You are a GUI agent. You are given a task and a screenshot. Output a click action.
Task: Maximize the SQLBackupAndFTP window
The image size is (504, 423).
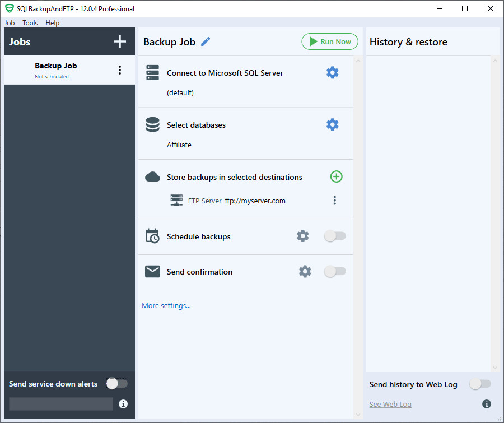(x=464, y=8)
